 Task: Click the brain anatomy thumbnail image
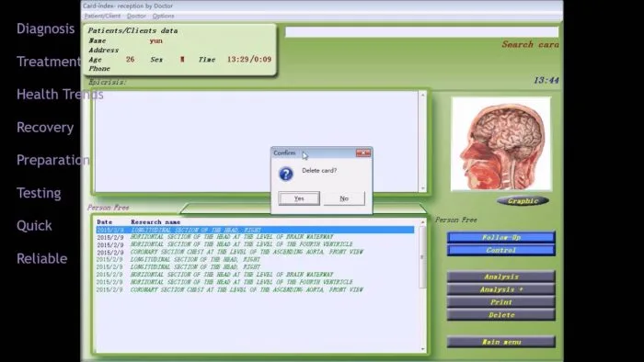point(501,144)
